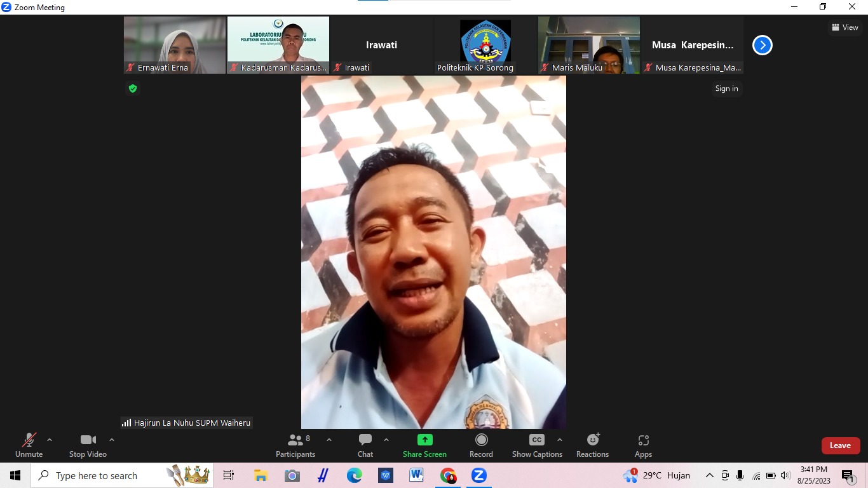This screenshot has height=488, width=868.
Task: Open the Participants panel
Action: pos(295,445)
